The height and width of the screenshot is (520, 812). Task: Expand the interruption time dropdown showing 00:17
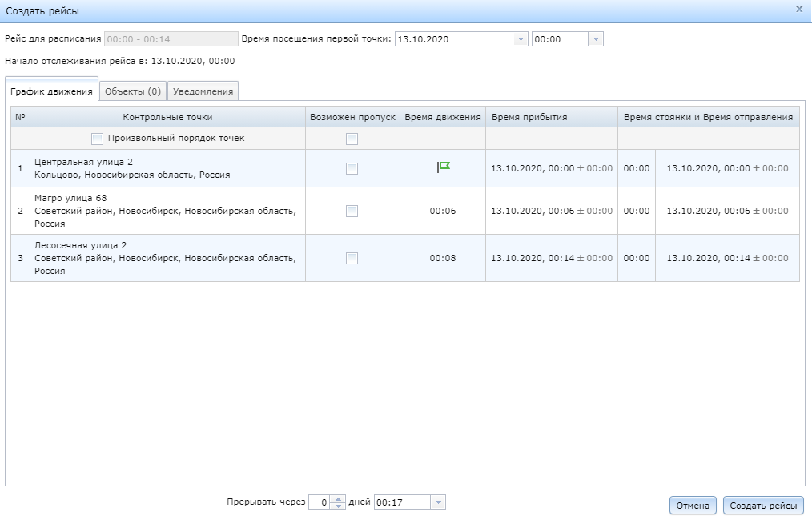coord(439,502)
